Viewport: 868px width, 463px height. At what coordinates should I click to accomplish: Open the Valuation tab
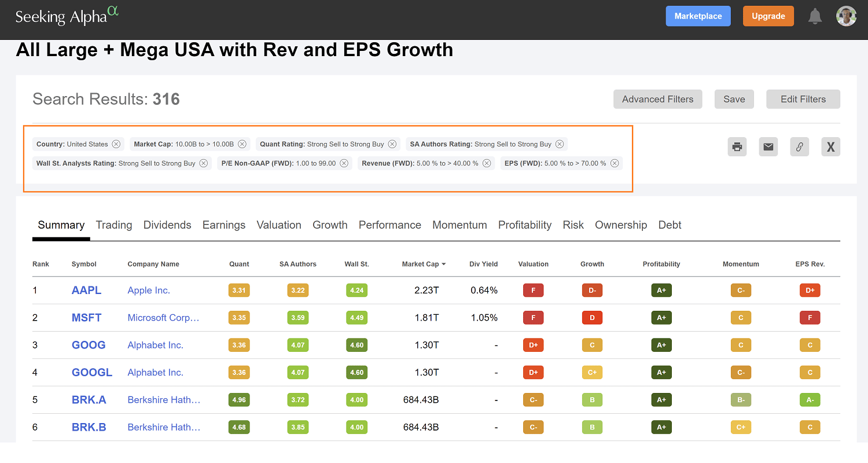coord(279,225)
